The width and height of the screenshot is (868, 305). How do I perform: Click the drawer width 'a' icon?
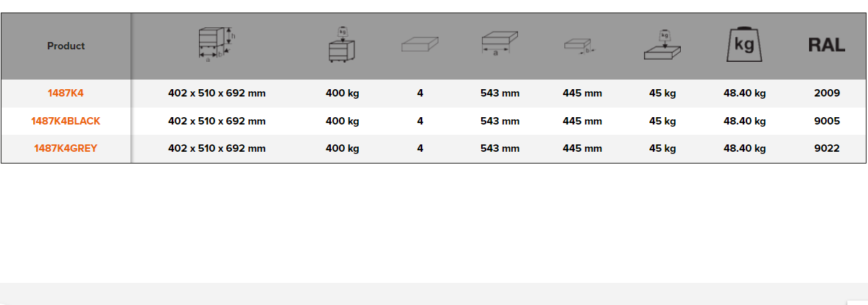500,43
